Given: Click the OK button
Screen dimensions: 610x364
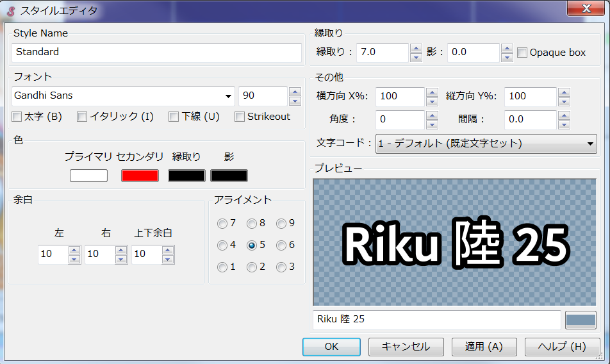Looking at the screenshot, I should pyautogui.click(x=331, y=347).
